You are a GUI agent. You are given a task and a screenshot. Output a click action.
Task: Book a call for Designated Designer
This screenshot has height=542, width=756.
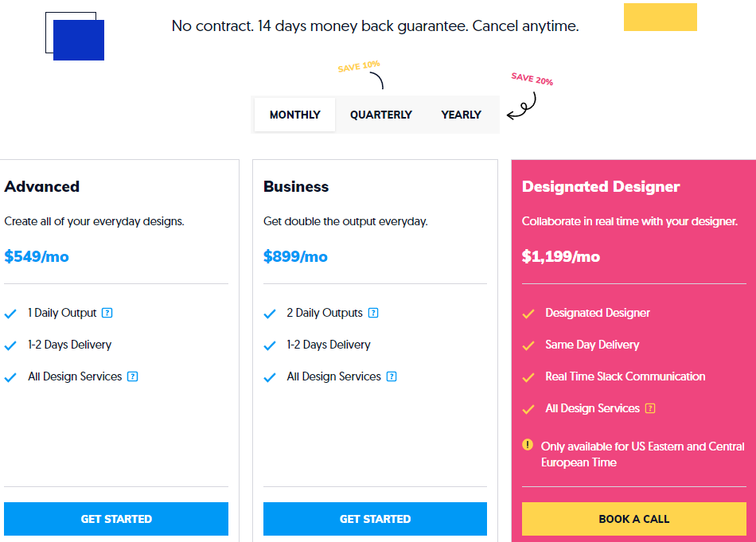634,519
